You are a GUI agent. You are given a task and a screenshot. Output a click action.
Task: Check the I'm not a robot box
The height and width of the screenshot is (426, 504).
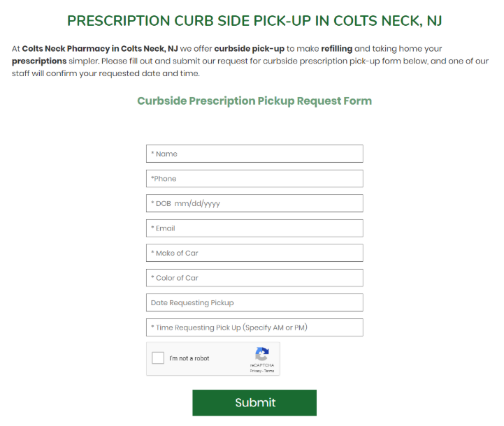(158, 358)
